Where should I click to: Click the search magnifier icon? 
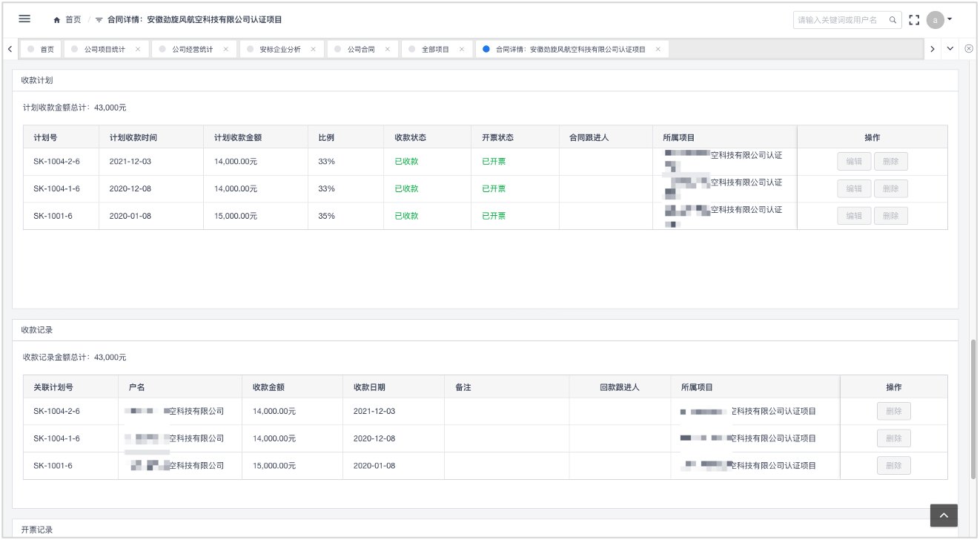point(893,20)
